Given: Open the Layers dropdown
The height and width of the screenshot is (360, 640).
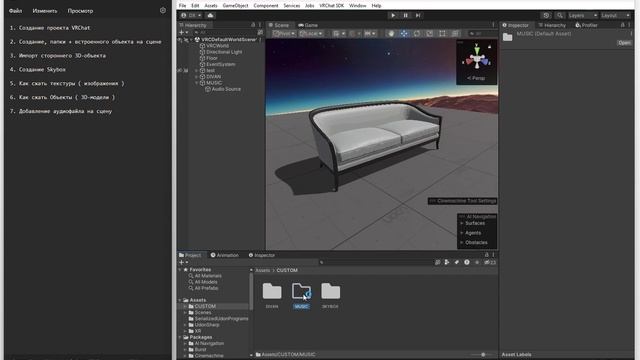Looking at the screenshot, I should tap(582, 15).
